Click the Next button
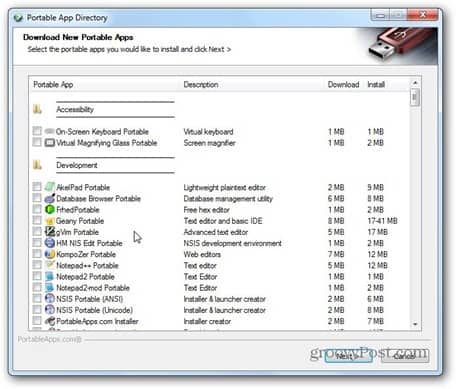The image size is (456, 389). (x=348, y=356)
